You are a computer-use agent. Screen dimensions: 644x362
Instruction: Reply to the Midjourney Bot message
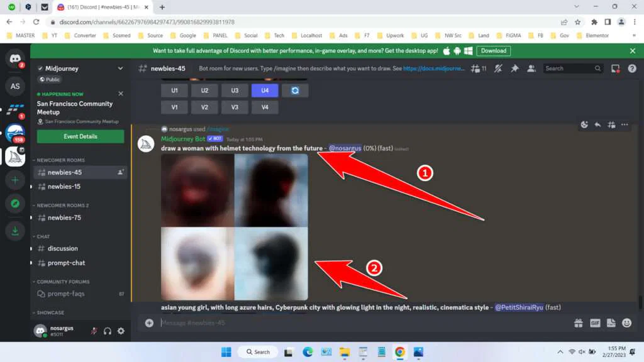click(598, 124)
